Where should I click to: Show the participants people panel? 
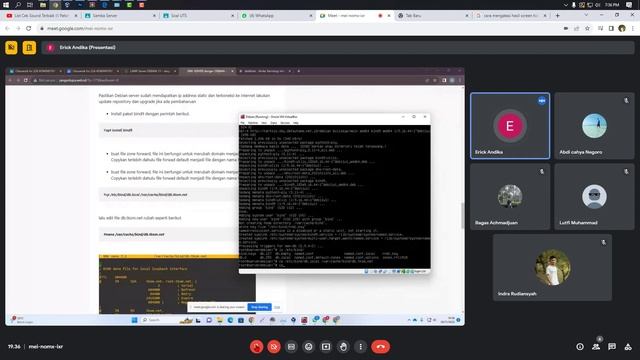pos(596,347)
